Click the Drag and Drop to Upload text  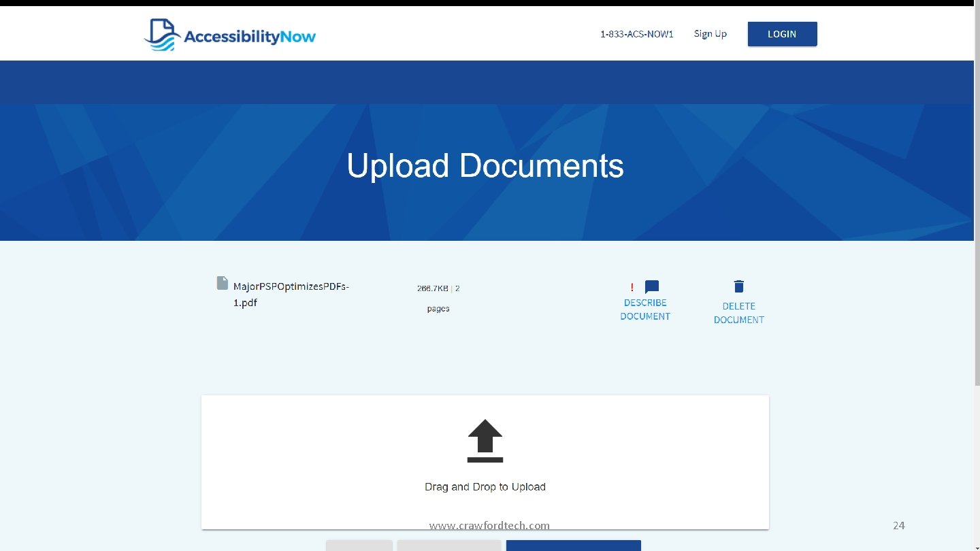click(x=485, y=487)
